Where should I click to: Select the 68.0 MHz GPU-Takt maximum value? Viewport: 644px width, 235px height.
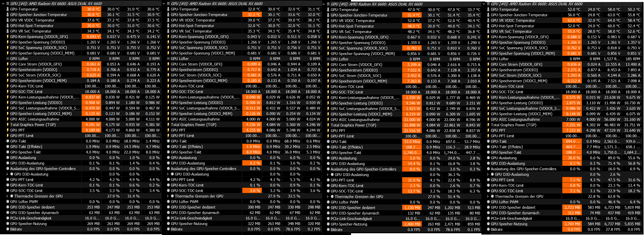point(293,141)
